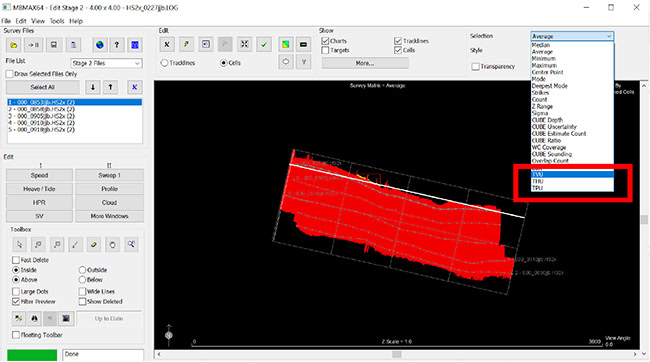Select the rectangle selection tool in Toolbox
Screen dimensions: 650x362
(57, 245)
